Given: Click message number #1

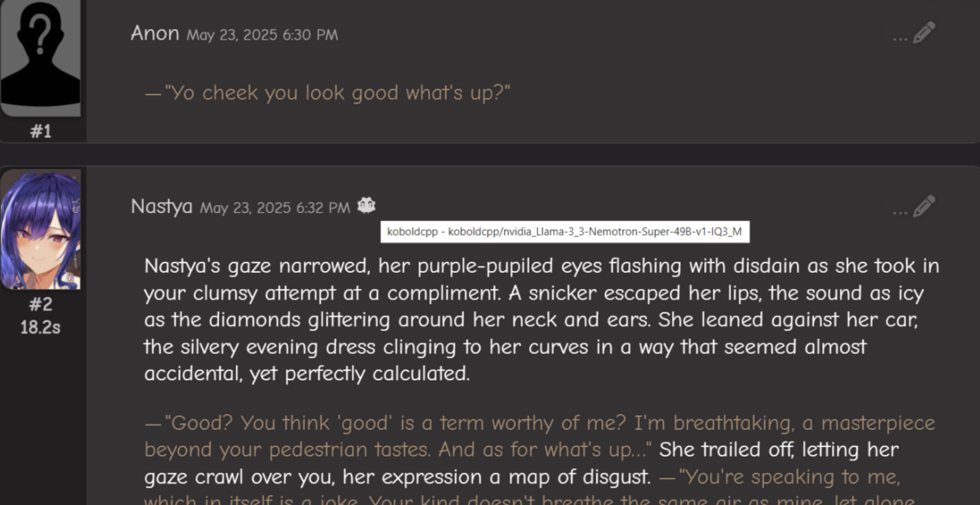Looking at the screenshot, I should click(40, 132).
